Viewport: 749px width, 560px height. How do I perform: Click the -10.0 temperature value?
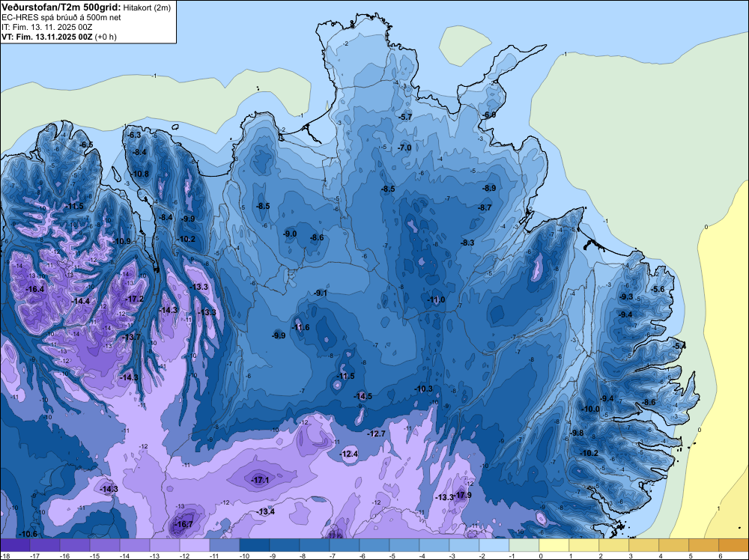[x=591, y=409]
